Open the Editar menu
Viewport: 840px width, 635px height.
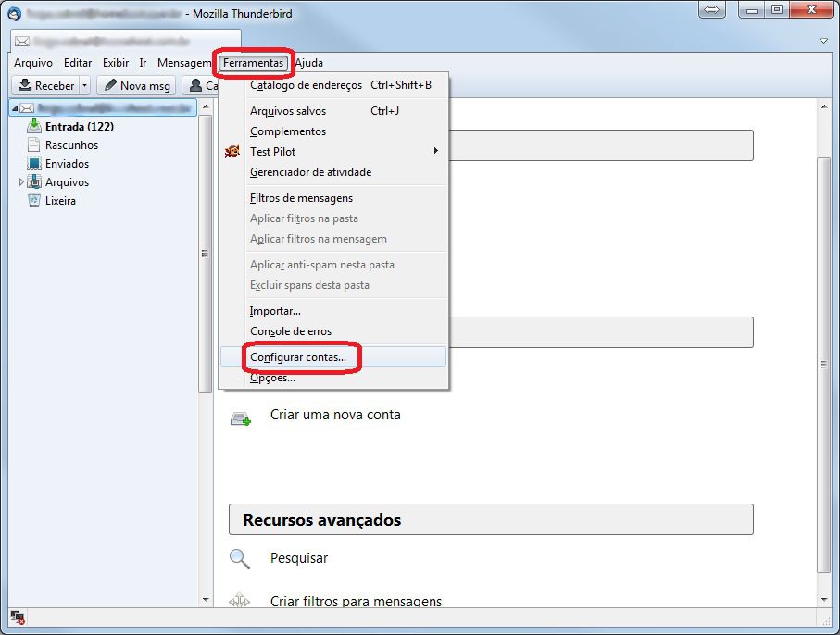pos(78,63)
